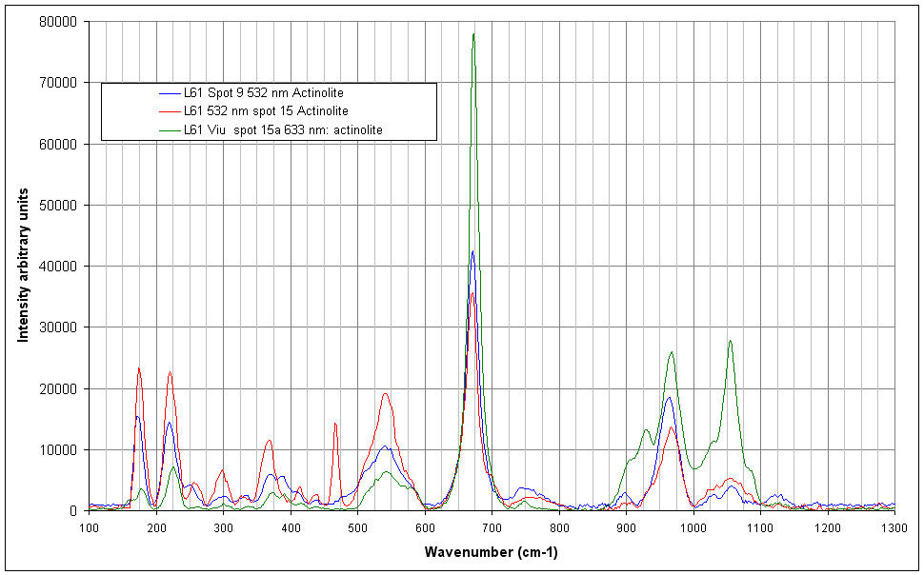Click the blue line sample in the legend
This screenshot has height=575, width=924.
click(170, 94)
